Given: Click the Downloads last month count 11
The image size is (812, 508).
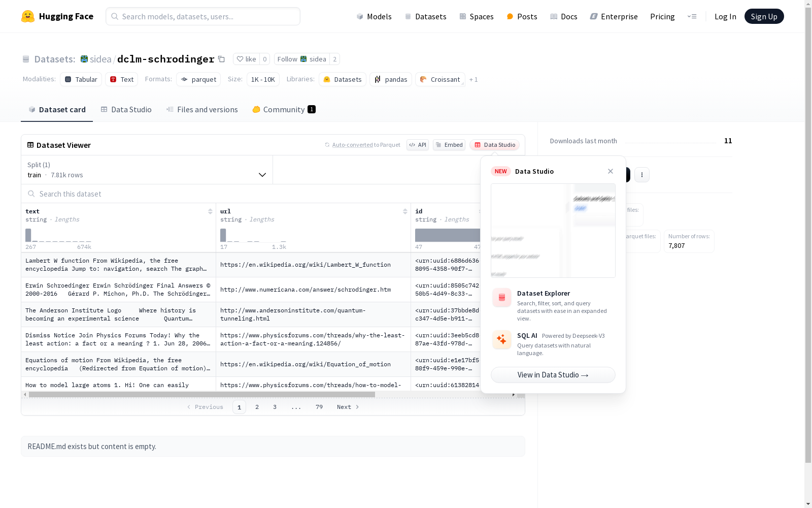Looking at the screenshot, I should point(728,141).
